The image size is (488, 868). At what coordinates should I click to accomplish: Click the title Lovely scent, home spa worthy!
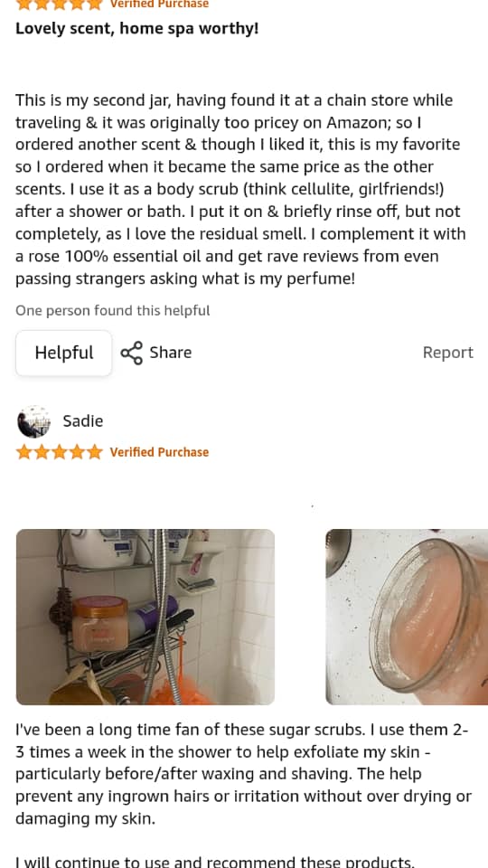(136, 28)
